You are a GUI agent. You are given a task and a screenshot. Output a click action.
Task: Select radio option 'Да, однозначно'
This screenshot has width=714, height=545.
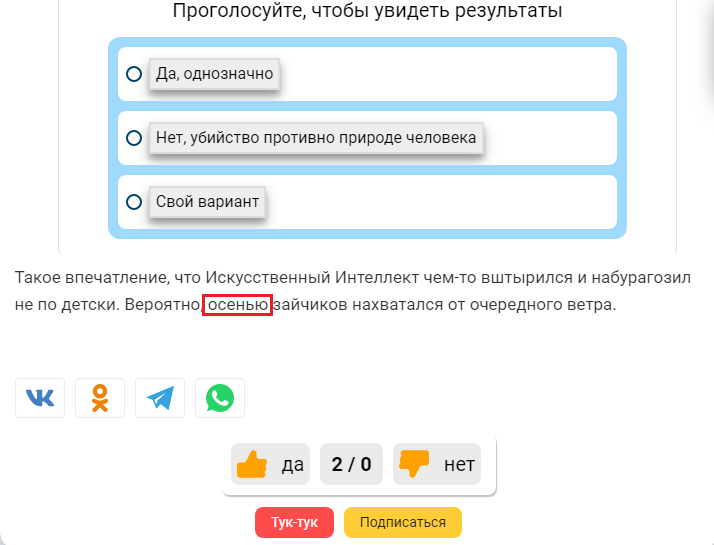[134, 74]
